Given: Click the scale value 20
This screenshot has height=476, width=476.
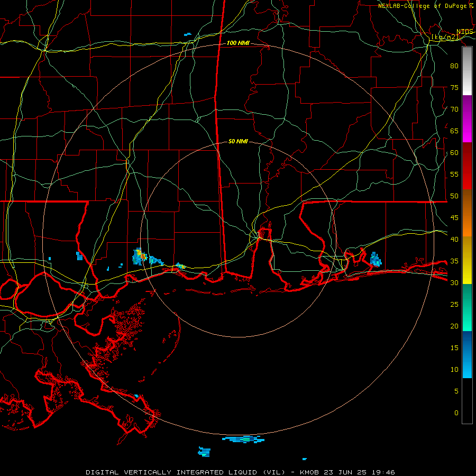Looking at the screenshot, I should tap(454, 326).
